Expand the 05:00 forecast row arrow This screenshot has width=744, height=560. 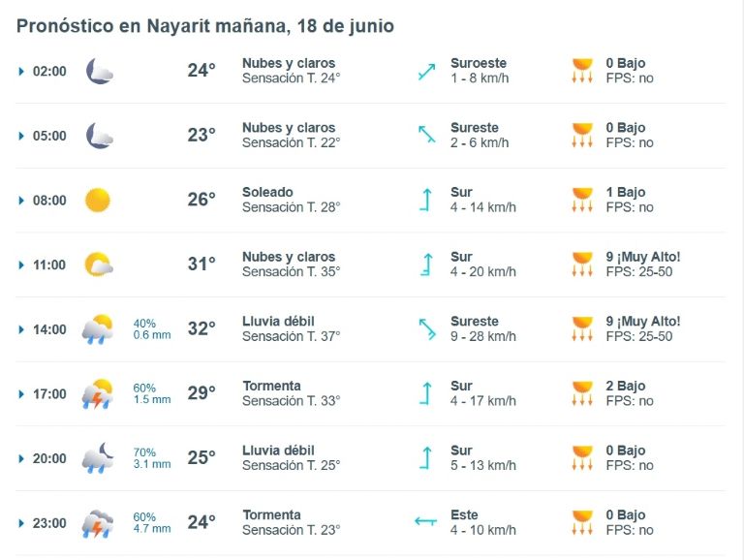click(21, 136)
